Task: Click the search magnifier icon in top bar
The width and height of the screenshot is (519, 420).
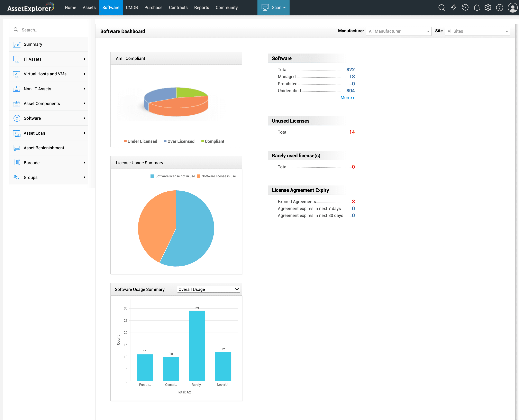Action: (x=441, y=8)
